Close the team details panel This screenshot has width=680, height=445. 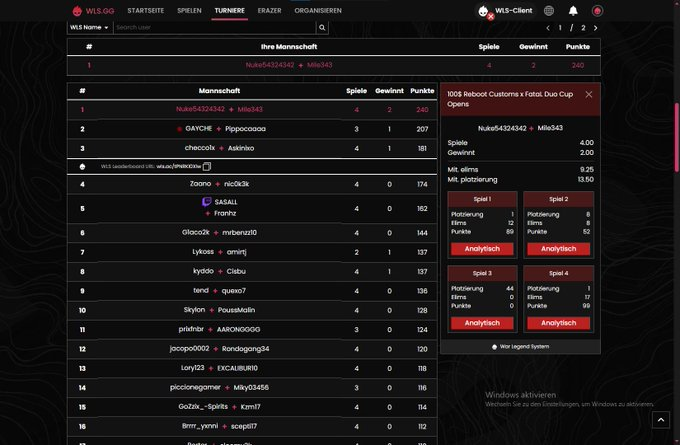coord(588,95)
